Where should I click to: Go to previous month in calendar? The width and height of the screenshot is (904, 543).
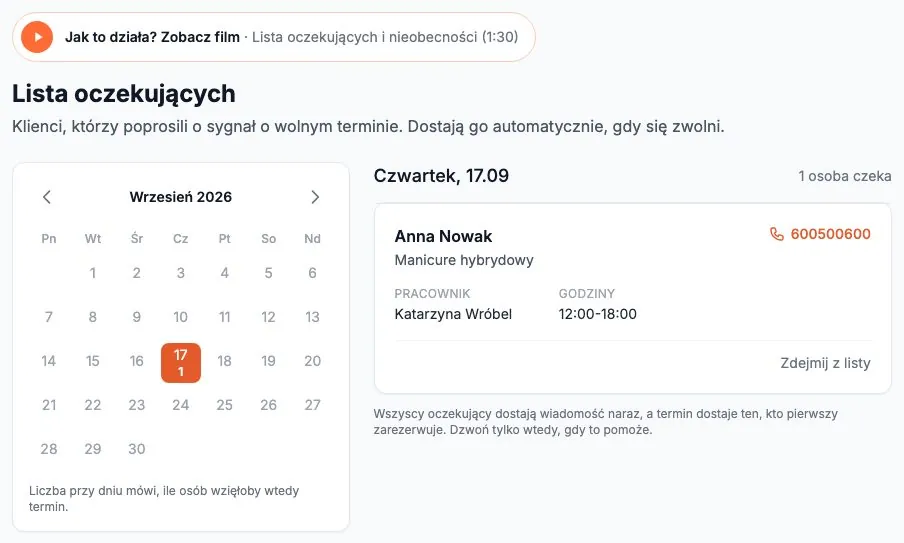(47, 197)
